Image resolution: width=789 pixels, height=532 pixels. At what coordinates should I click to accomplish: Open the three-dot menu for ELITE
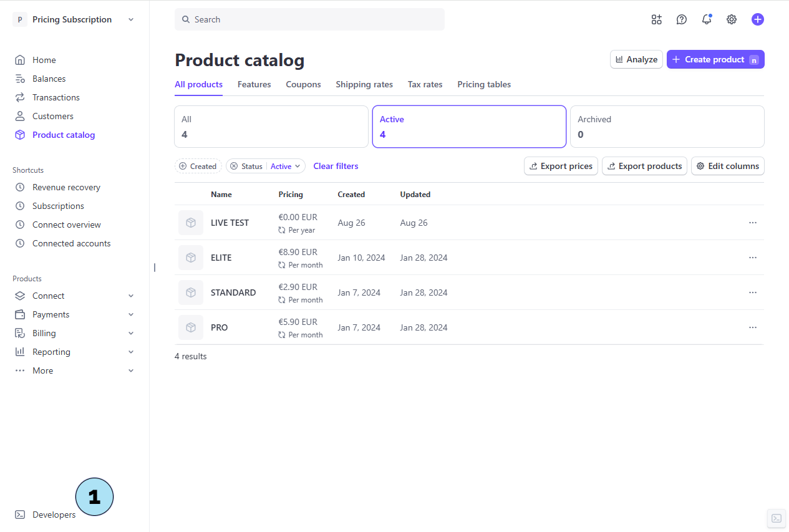(752, 258)
